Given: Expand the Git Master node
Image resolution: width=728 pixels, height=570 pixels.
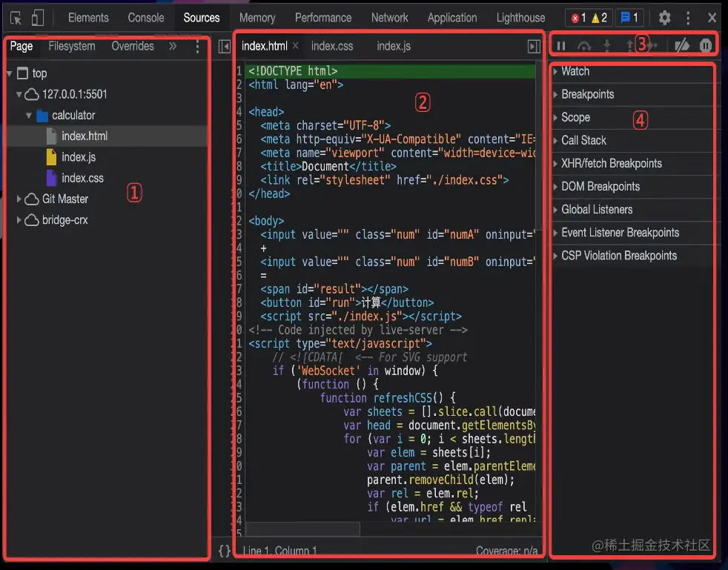Looking at the screenshot, I should coord(19,199).
